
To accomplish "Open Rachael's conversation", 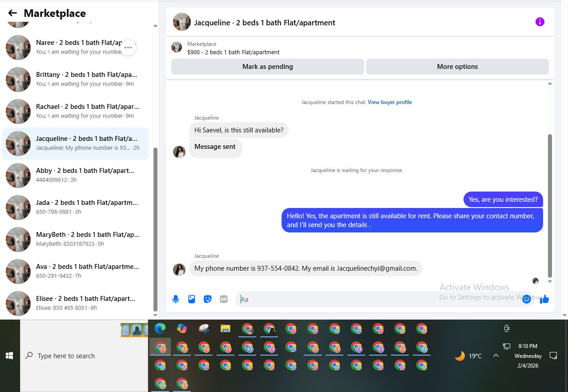I will pos(75,112).
